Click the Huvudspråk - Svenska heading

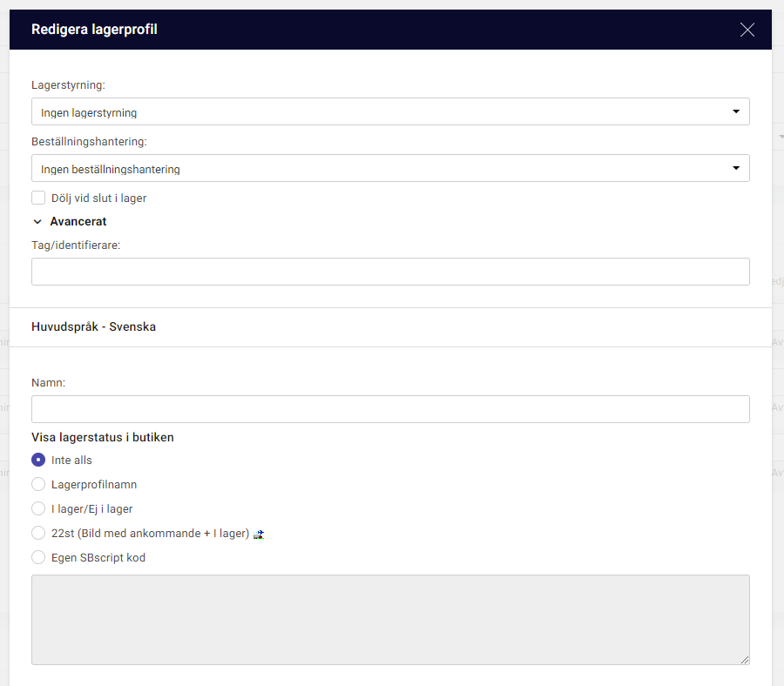pyautogui.click(x=93, y=326)
